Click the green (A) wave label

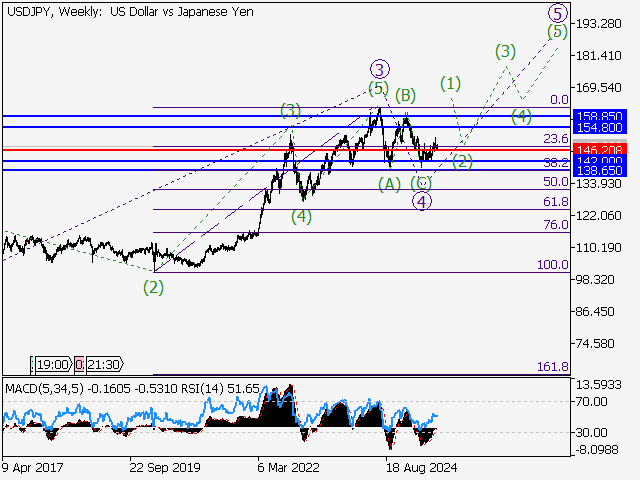389,184
